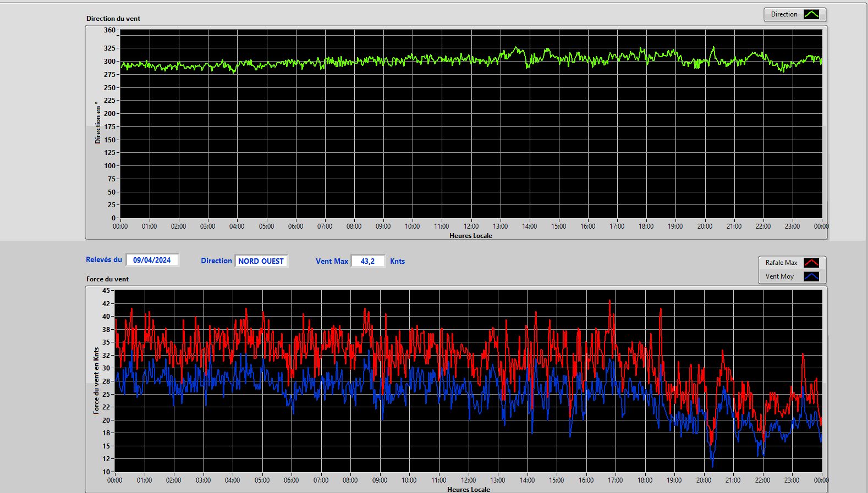
Task: Click the 'Force du vent en Knts' axis label
Action: (96, 380)
